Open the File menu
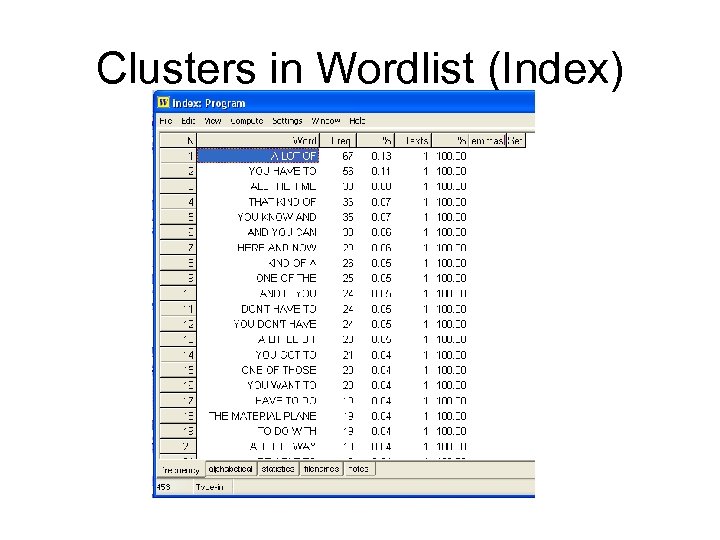 click(166, 121)
